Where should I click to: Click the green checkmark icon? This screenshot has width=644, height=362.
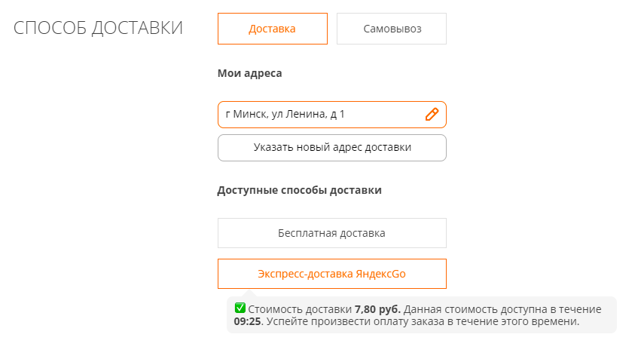coord(240,308)
